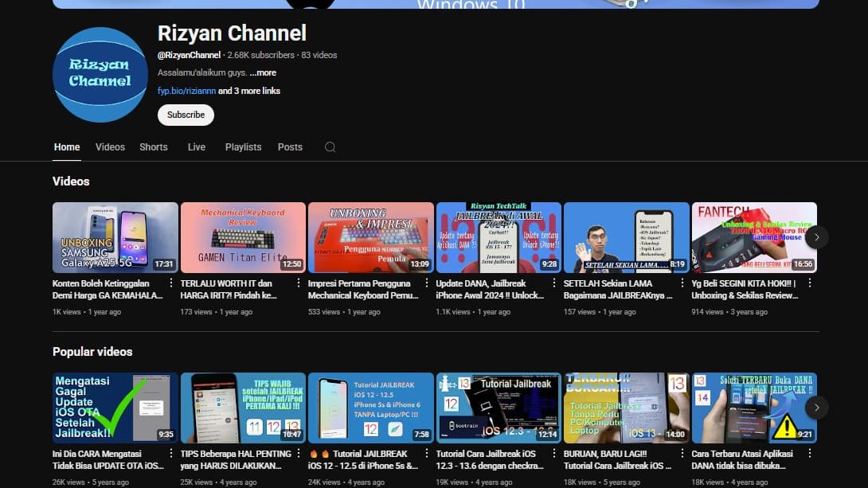This screenshot has height=488, width=868.
Task: Expand the channel description with more
Action: [263, 72]
